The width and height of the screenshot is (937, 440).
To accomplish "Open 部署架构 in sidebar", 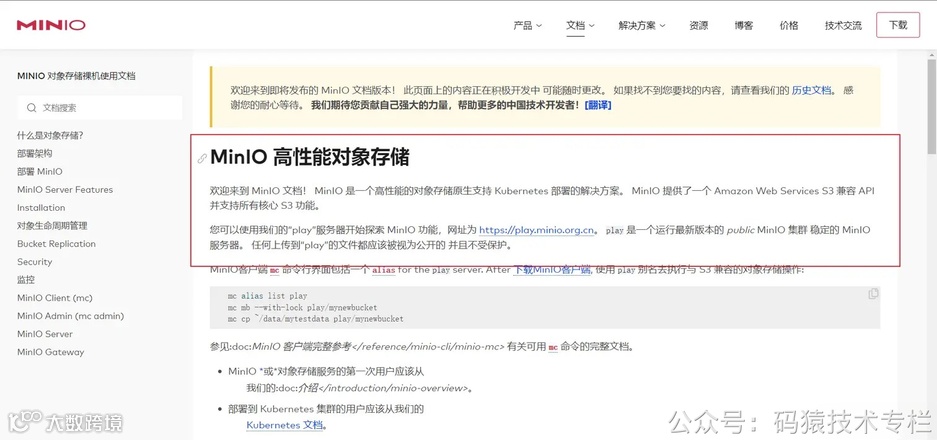I will [x=35, y=154].
